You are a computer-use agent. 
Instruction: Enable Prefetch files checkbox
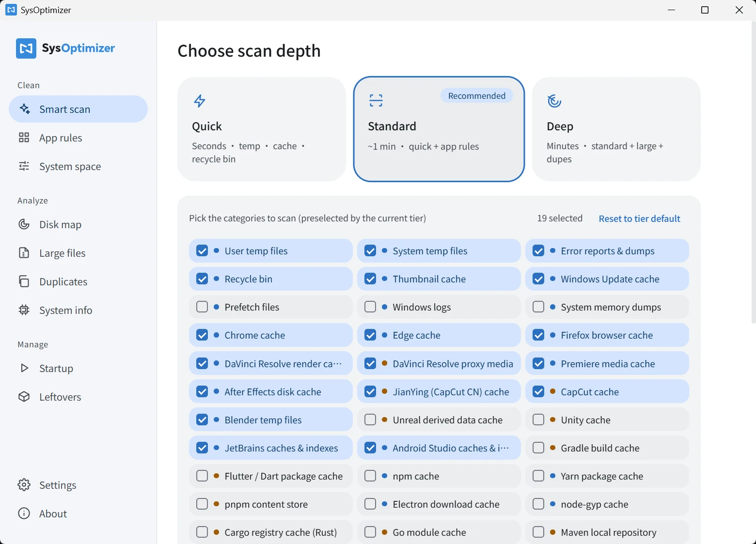tap(202, 307)
